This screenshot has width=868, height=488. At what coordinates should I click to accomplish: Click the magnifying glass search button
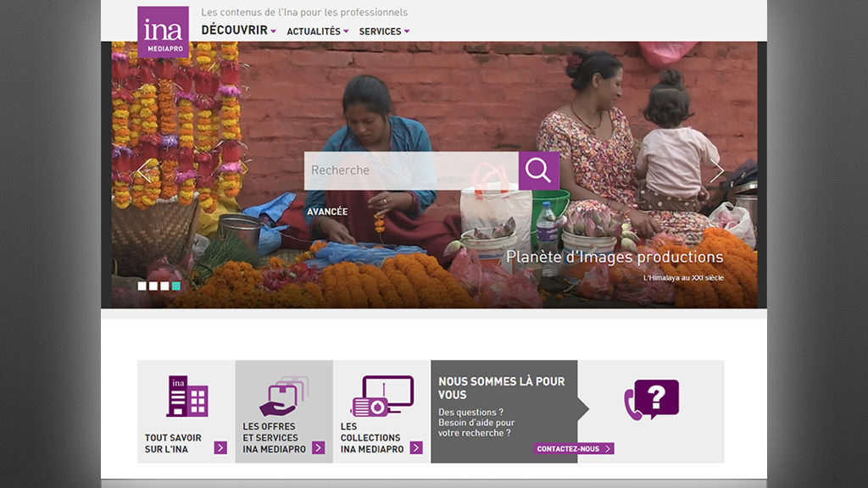click(x=538, y=170)
